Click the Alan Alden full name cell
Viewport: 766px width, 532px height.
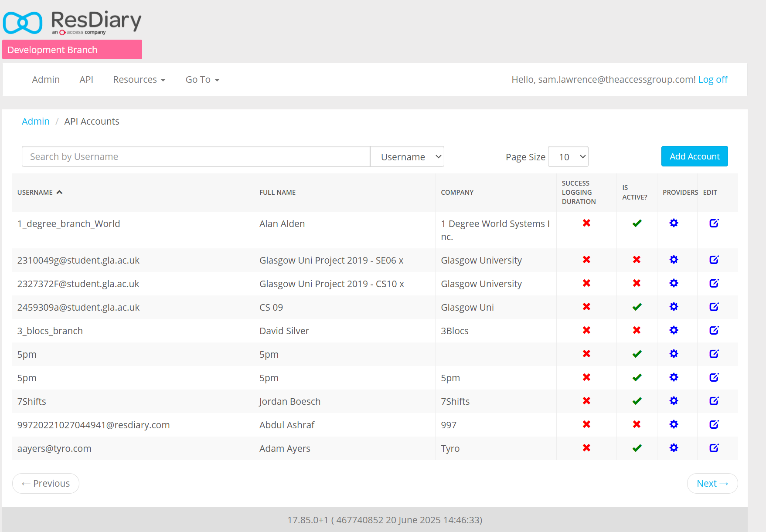tap(282, 224)
